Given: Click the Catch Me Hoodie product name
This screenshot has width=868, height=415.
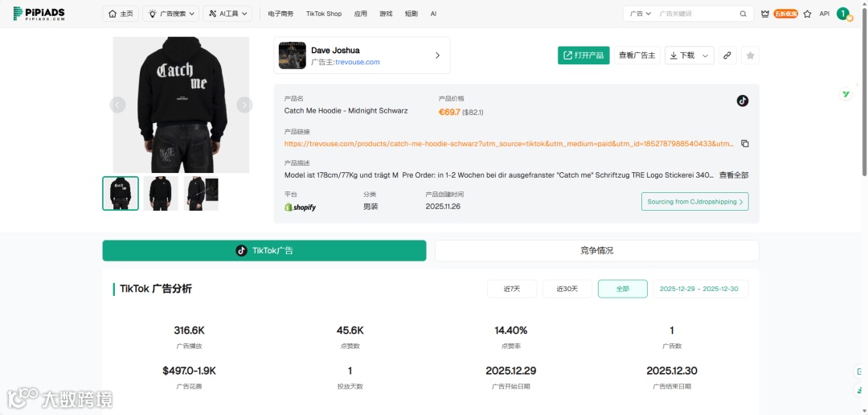Looking at the screenshot, I should click(x=346, y=111).
